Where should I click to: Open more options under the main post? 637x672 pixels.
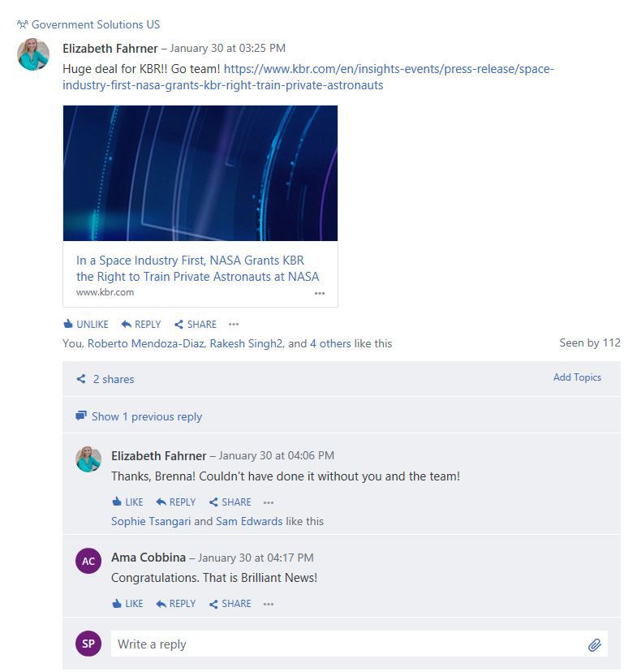[234, 325]
